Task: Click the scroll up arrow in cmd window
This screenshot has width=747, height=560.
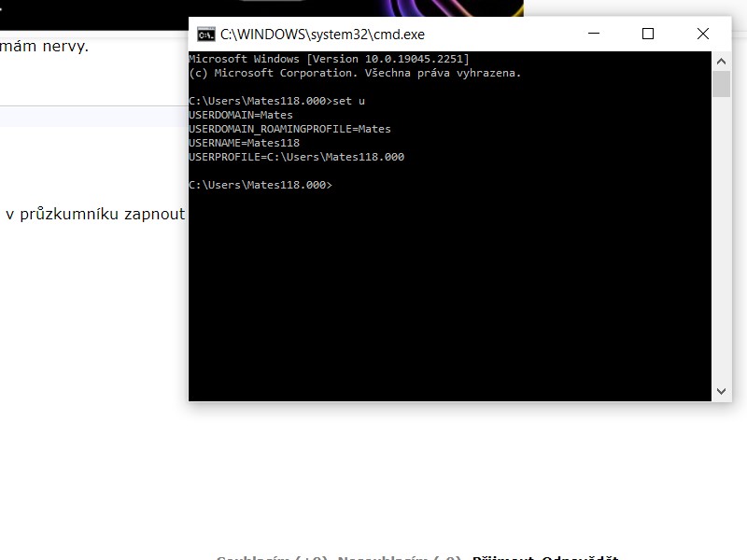Action: [721, 61]
